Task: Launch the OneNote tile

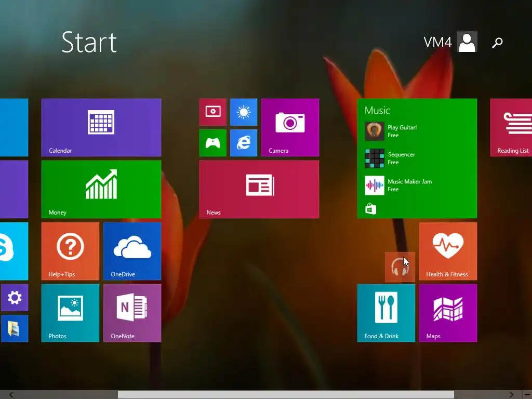Action: (x=132, y=313)
